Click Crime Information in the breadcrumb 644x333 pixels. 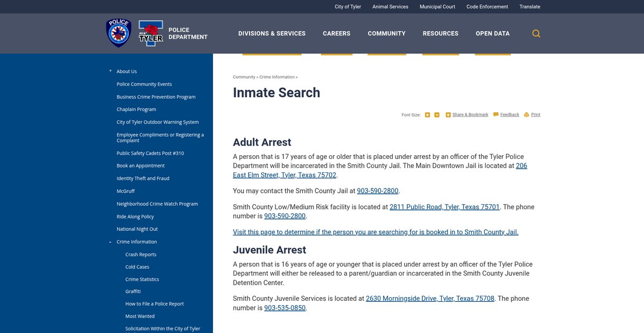click(276, 77)
